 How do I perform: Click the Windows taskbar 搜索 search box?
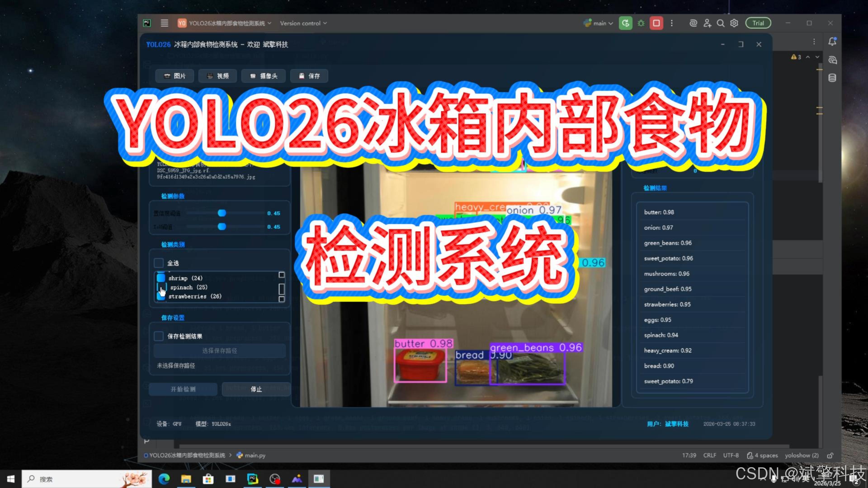coord(87,479)
